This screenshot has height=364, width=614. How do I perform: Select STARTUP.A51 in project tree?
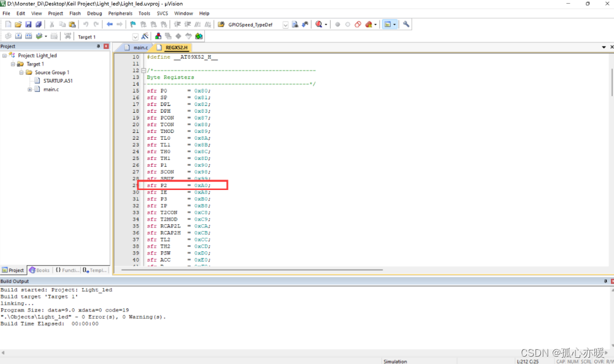(58, 81)
